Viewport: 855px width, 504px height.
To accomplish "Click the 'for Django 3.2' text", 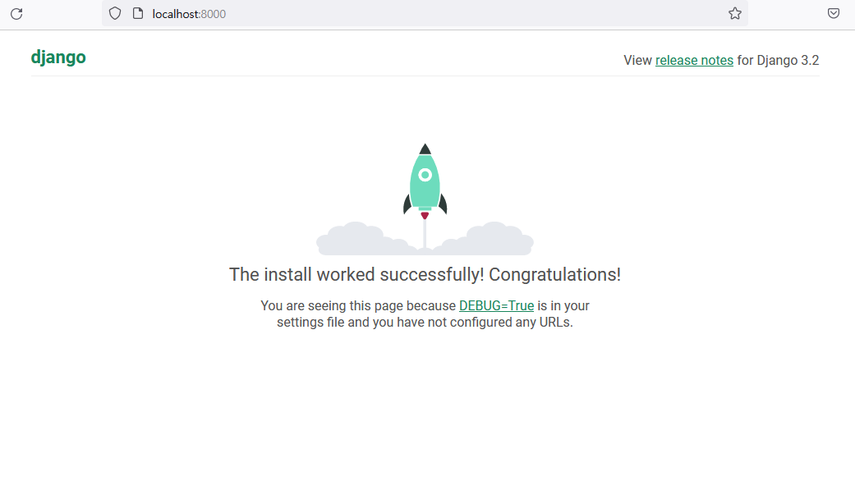I will click(778, 61).
